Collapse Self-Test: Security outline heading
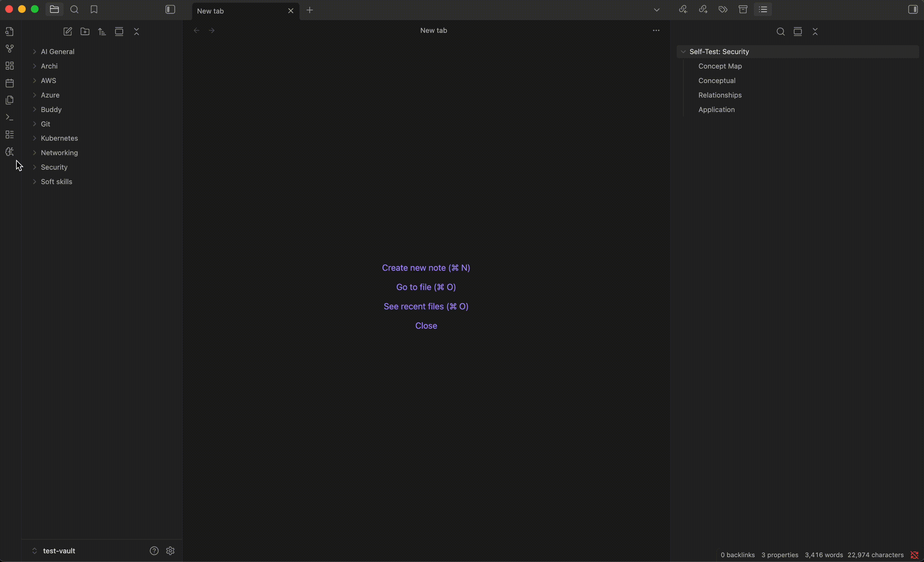924x562 pixels. pyautogui.click(x=683, y=52)
